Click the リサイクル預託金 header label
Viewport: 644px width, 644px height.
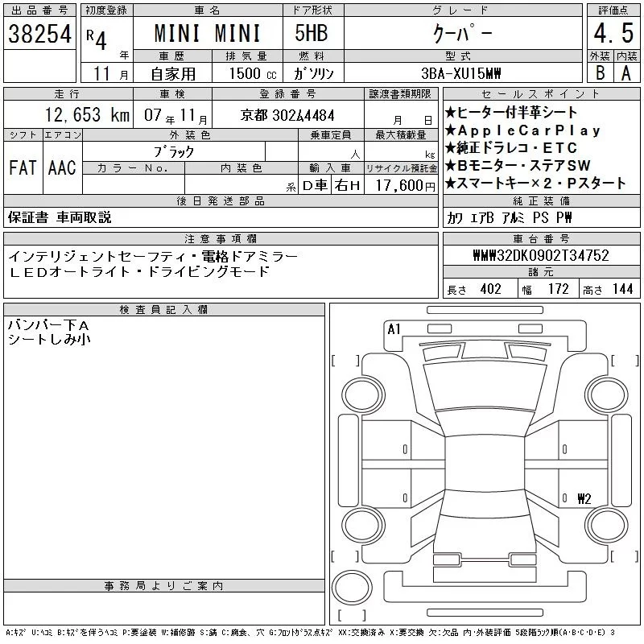click(x=401, y=168)
